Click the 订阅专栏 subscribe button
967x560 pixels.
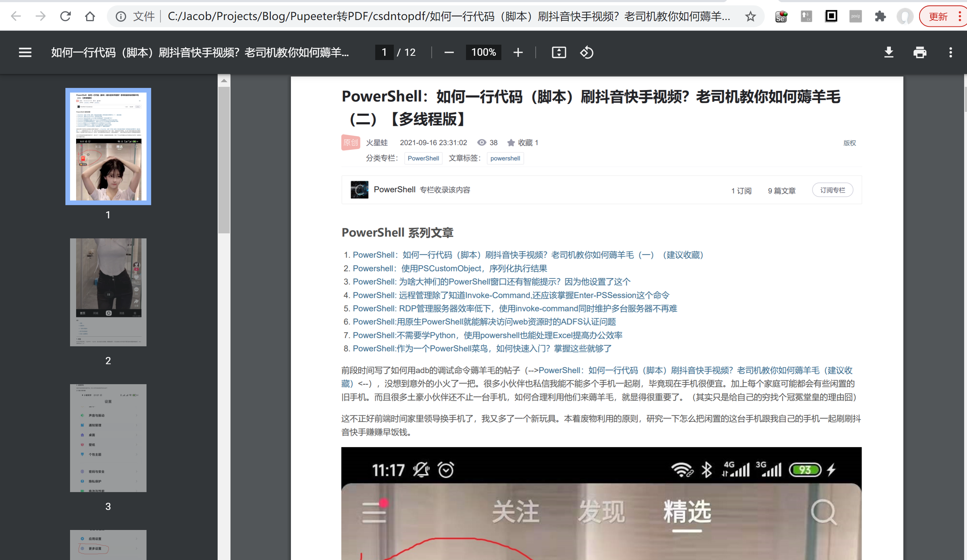tap(832, 190)
